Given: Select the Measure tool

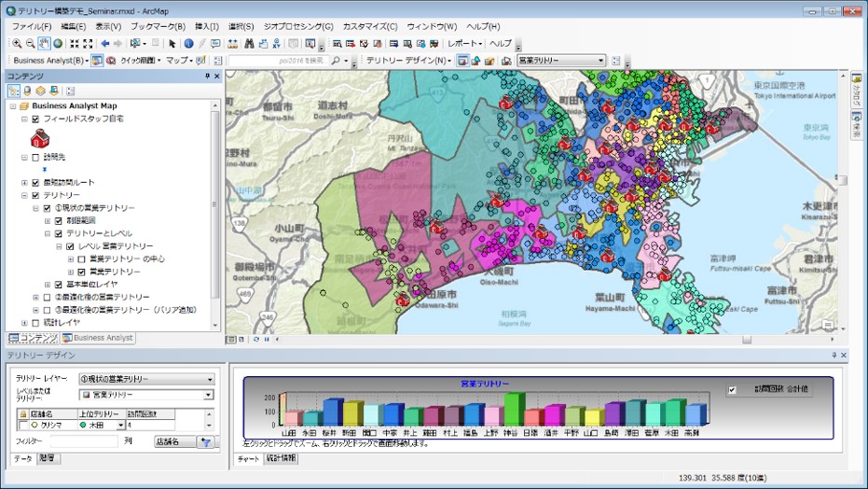Looking at the screenshot, I should coord(232,44).
